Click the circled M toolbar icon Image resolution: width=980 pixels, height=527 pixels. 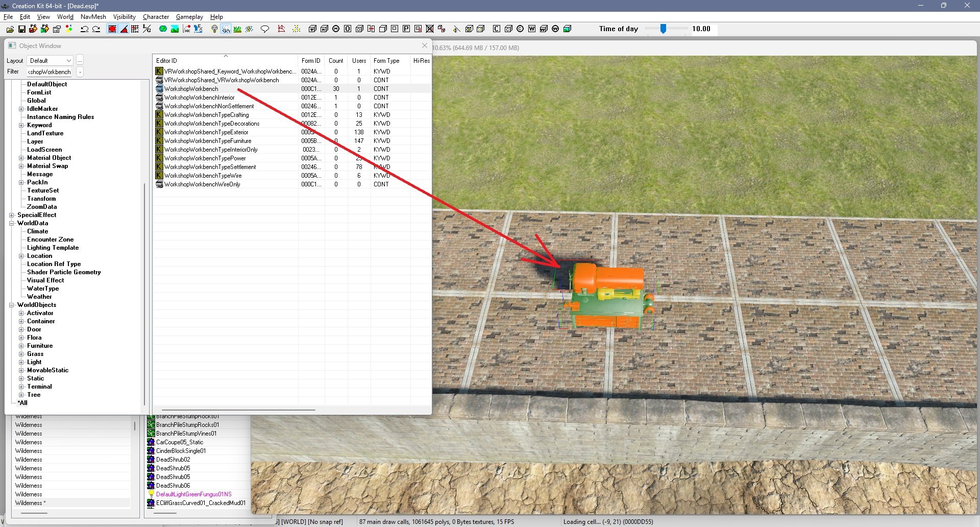pos(336,29)
